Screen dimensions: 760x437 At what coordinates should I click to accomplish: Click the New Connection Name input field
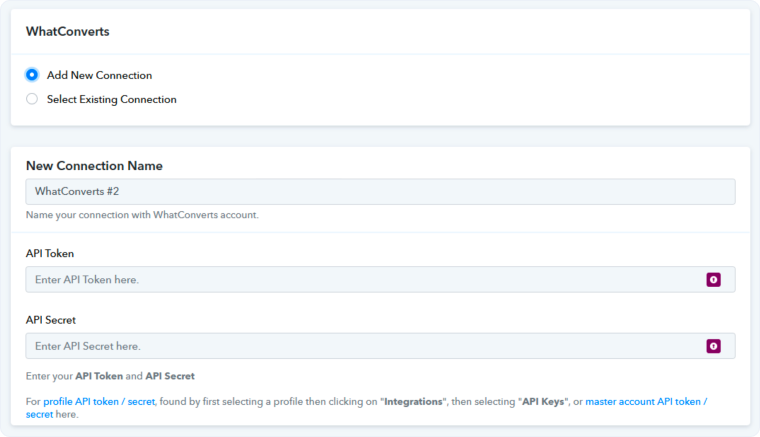pos(380,191)
